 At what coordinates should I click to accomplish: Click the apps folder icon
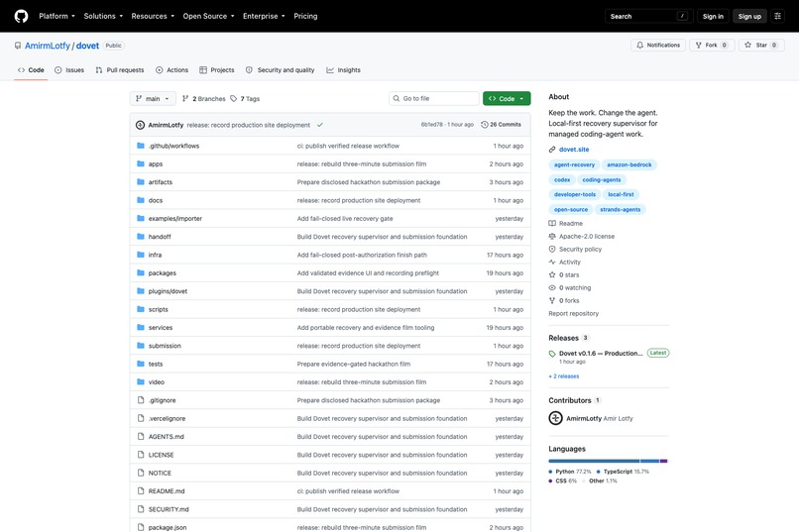tap(141, 163)
